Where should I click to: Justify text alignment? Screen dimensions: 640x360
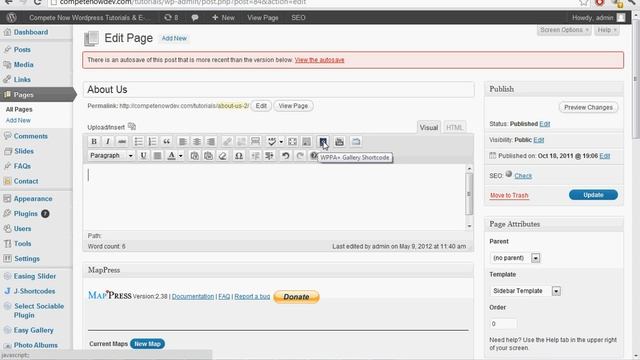157,156
